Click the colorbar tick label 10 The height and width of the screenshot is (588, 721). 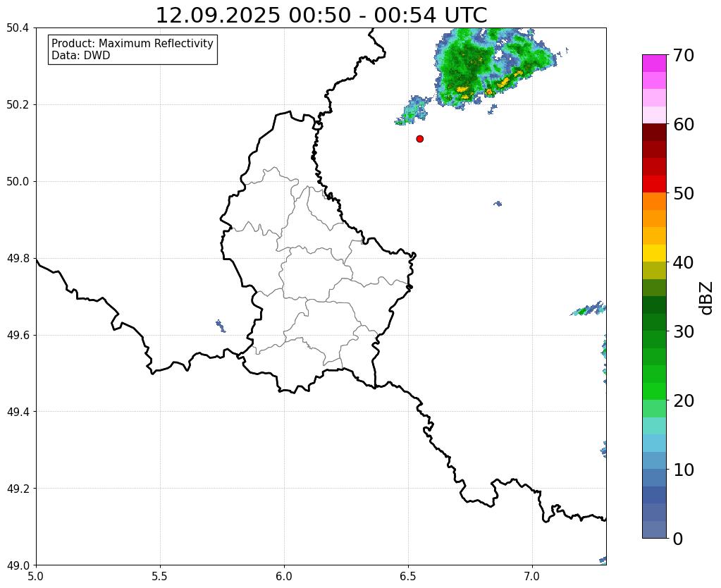pos(684,470)
